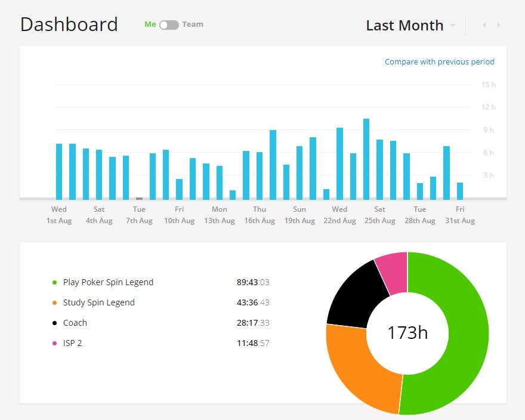Image resolution: width=525 pixels, height=420 pixels.
Task: Select the green Play Poker Spin Legend dot
Action: tap(54, 282)
